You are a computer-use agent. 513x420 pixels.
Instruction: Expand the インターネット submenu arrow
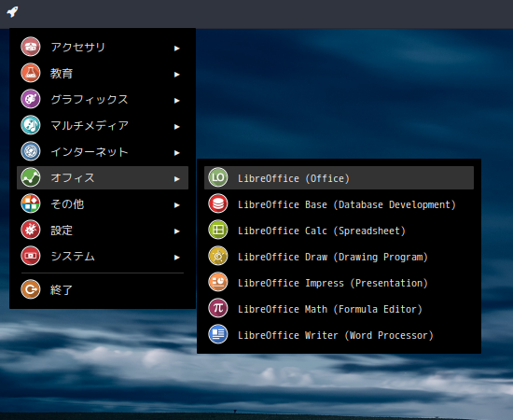click(177, 153)
